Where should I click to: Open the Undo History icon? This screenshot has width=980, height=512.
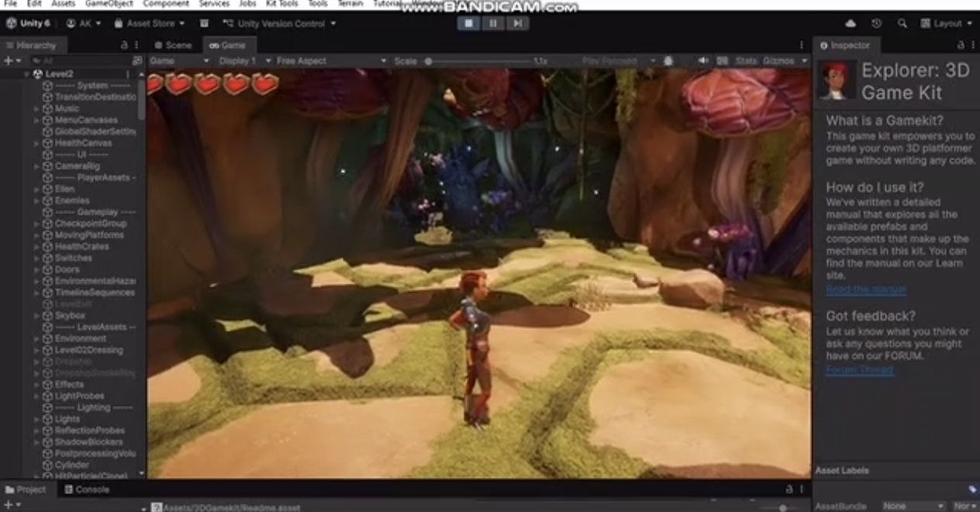(x=876, y=23)
